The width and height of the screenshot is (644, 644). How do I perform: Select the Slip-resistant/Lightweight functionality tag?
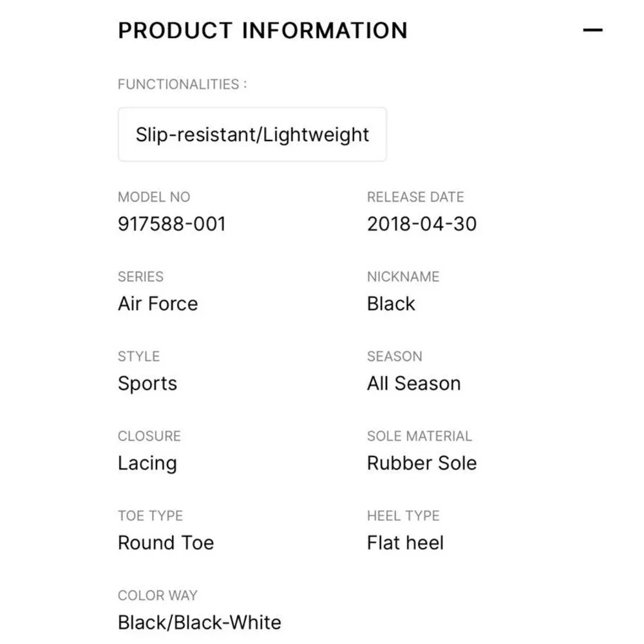[252, 135]
